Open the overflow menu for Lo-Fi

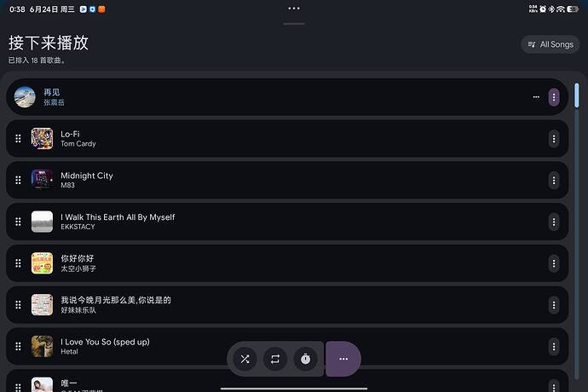pyautogui.click(x=554, y=139)
